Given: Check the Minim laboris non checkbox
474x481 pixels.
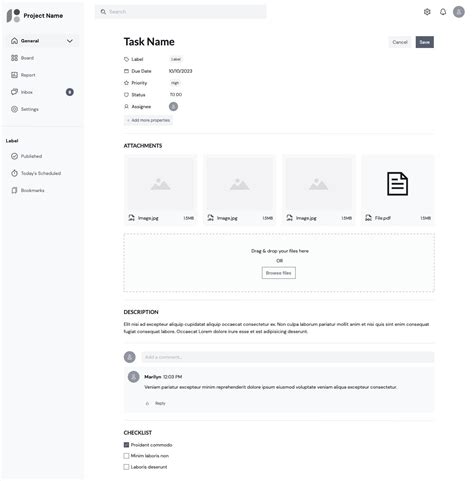Looking at the screenshot, I should 126,456.
